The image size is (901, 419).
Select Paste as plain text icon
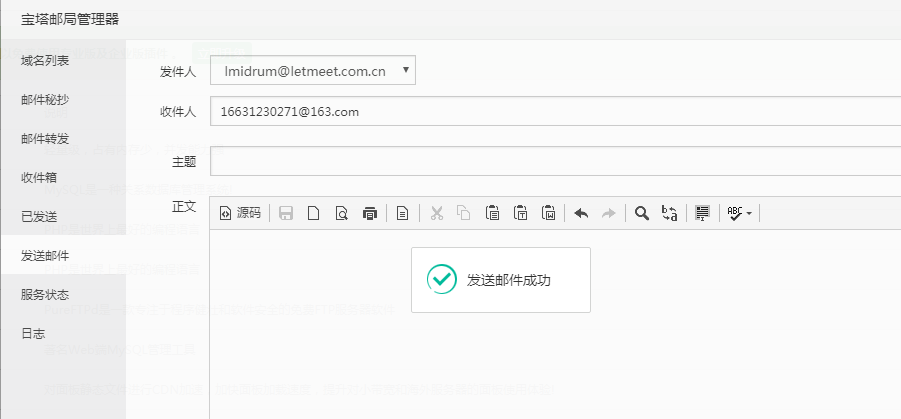pos(521,213)
